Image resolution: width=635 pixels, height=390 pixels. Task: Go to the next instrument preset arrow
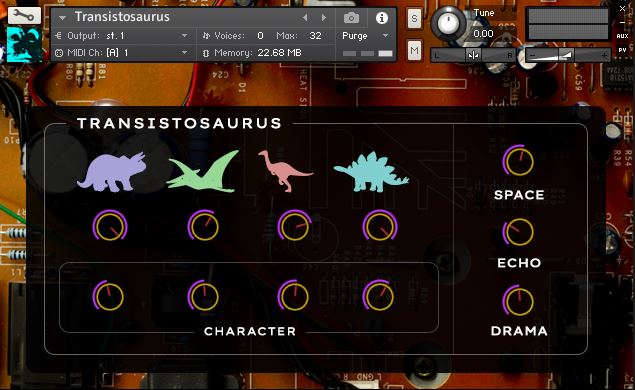pyautogui.click(x=324, y=17)
